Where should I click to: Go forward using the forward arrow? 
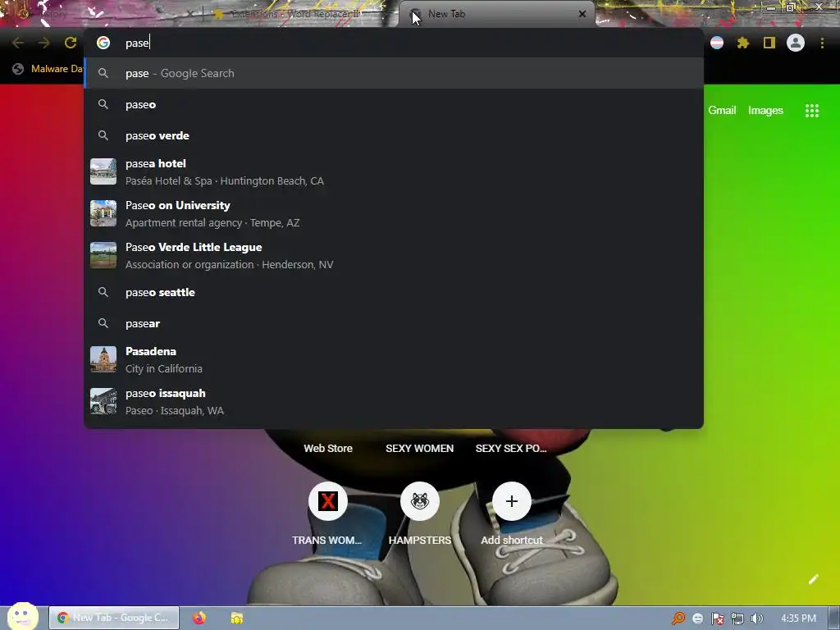(x=44, y=43)
